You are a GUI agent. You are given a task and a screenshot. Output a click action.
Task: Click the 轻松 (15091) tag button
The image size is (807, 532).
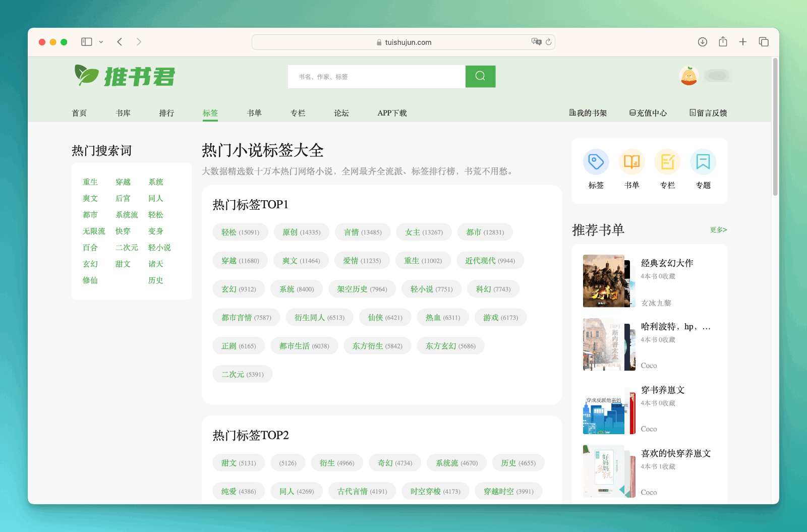[x=240, y=232]
